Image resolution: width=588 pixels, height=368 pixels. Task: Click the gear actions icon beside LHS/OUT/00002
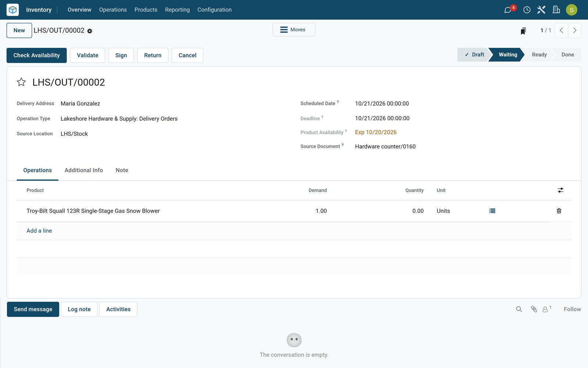click(90, 31)
